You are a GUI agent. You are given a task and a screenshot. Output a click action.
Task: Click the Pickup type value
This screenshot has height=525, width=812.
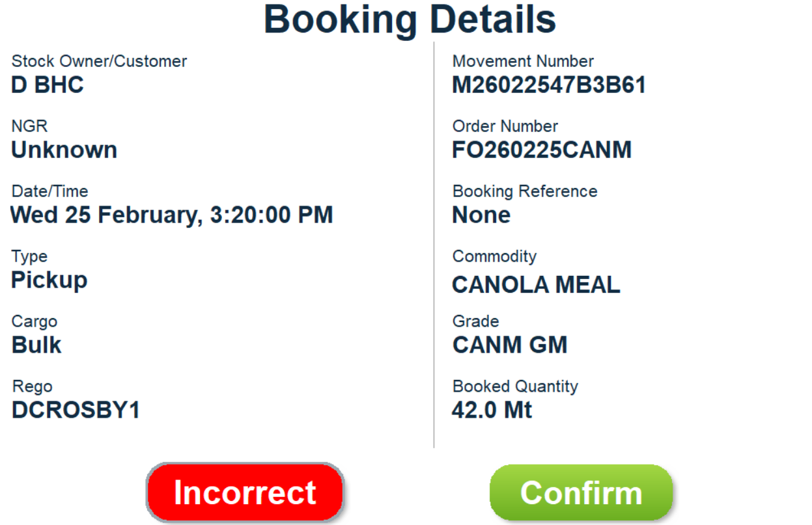[49, 280]
